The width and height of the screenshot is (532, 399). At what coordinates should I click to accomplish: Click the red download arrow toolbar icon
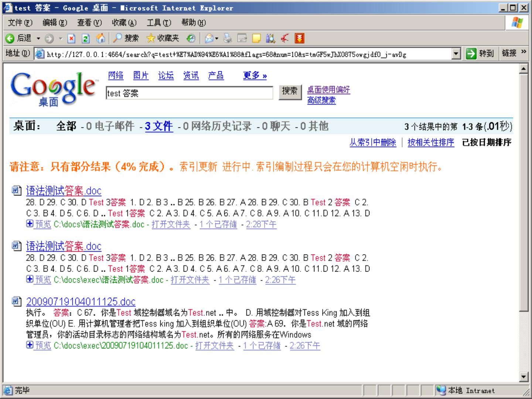[x=299, y=38]
